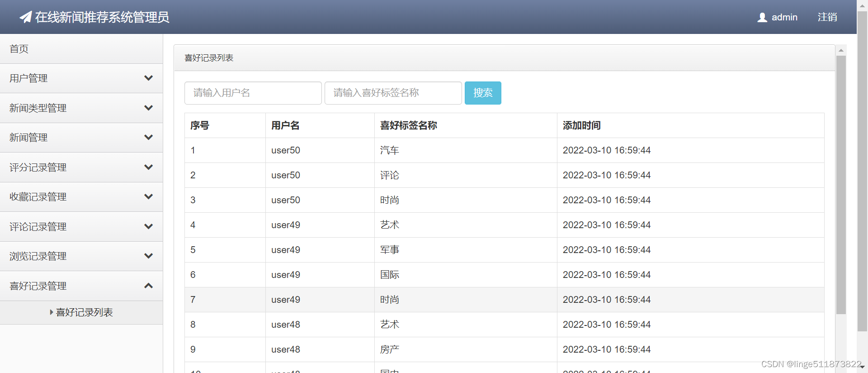868x373 pixels.
Task: Expand the 用户管理 chevron
Action: click(148, 78)
